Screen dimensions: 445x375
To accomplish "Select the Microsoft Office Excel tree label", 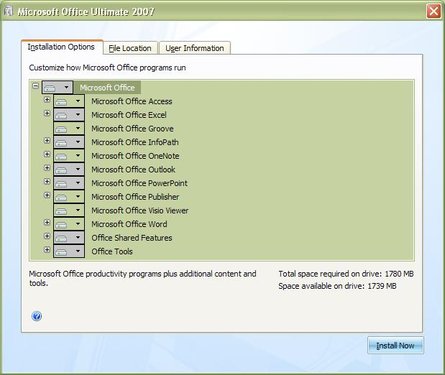I will [x=129, y=115].
